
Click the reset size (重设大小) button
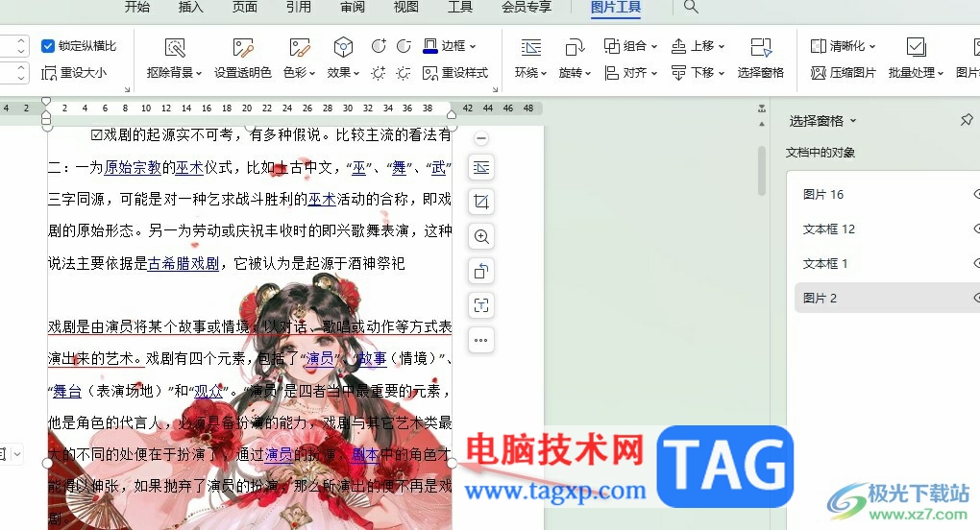pos(74,73)
